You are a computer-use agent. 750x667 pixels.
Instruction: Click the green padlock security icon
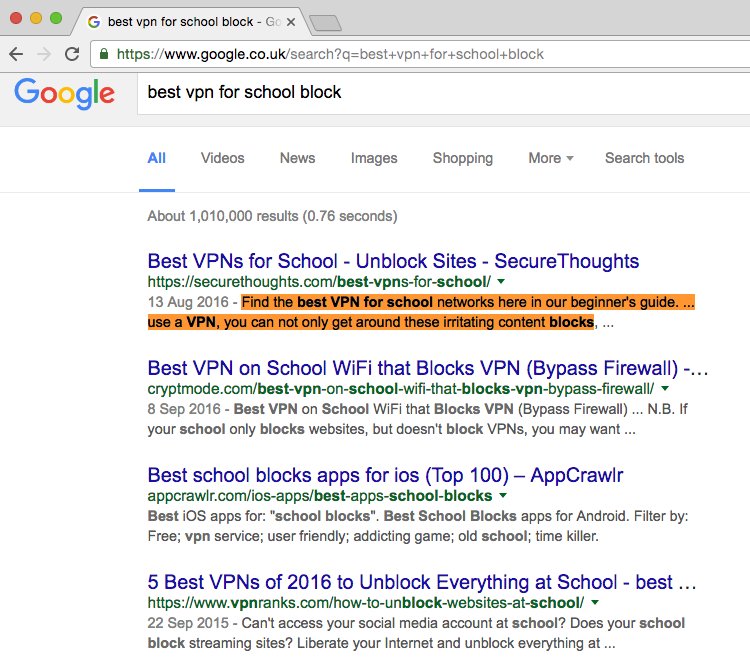[104, 54]
